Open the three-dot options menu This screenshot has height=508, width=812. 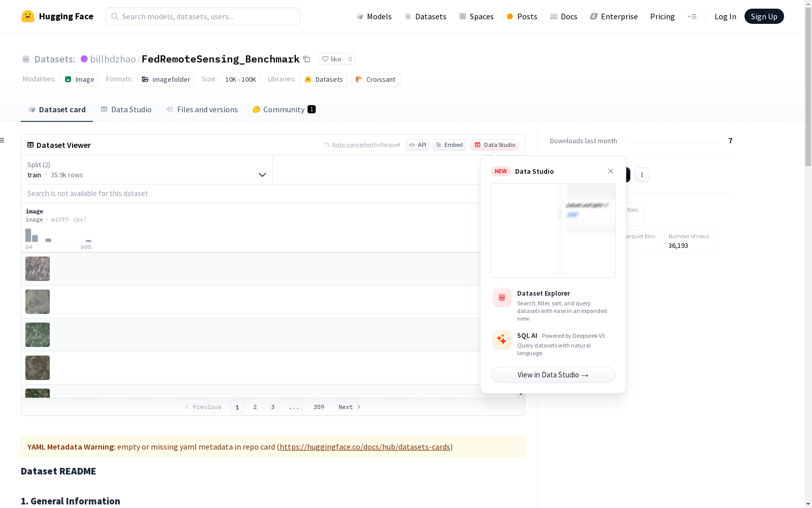tap(642, 175)
